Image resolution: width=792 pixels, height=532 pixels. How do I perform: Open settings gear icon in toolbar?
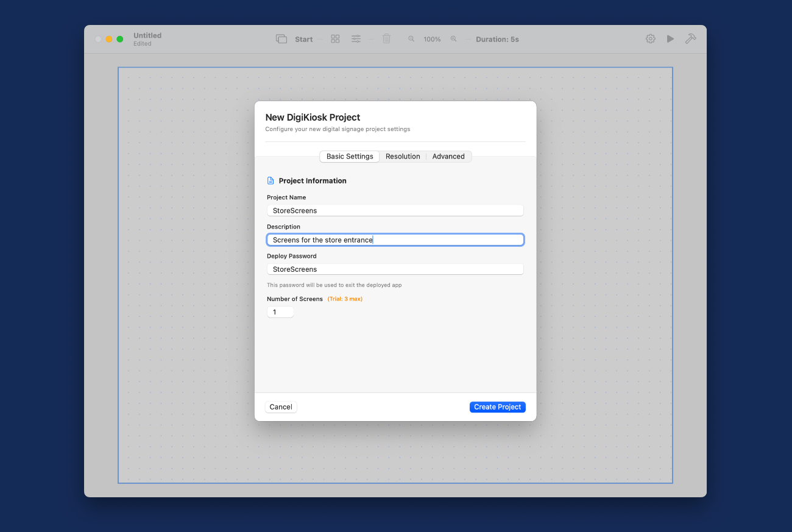click(651, 39)
